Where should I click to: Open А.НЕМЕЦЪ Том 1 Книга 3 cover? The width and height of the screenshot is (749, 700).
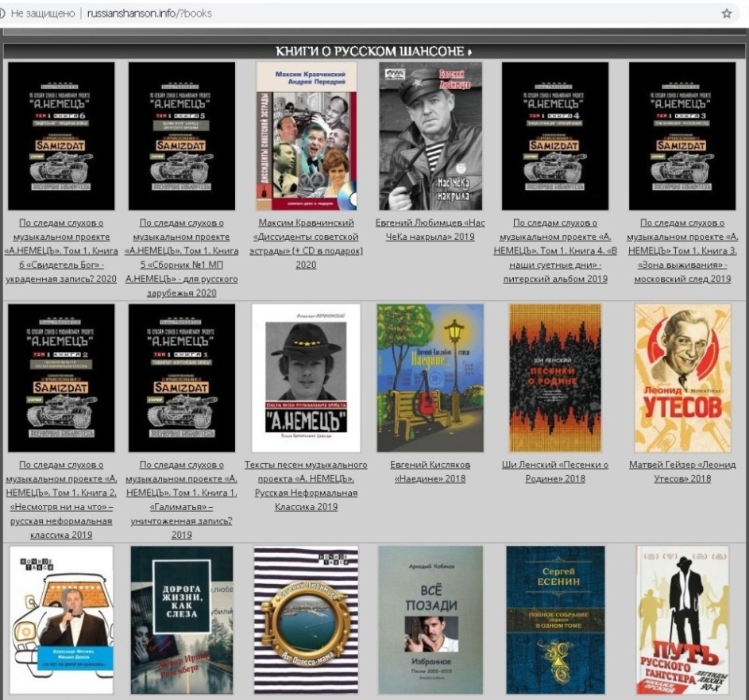tap(682, 136)
